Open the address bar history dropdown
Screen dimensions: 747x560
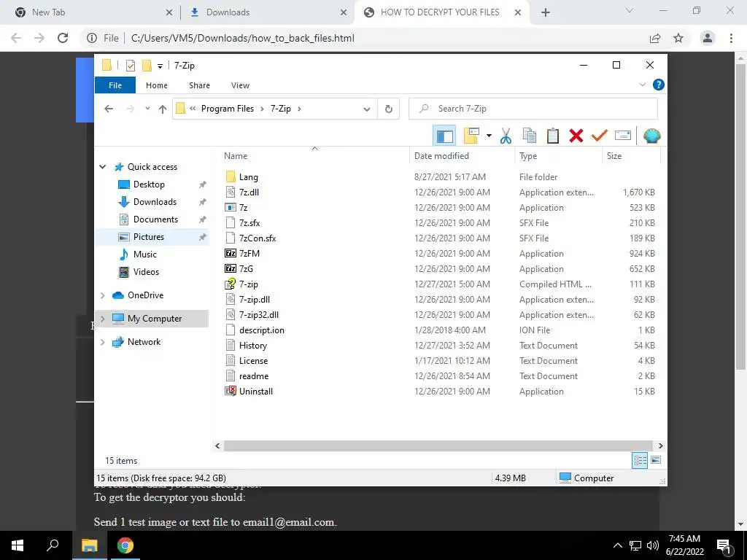(367, 109)
